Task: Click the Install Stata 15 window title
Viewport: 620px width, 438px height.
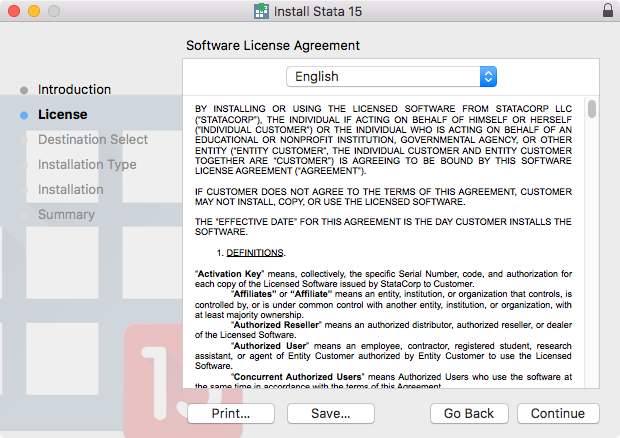Action: click(x=318, y=11)
